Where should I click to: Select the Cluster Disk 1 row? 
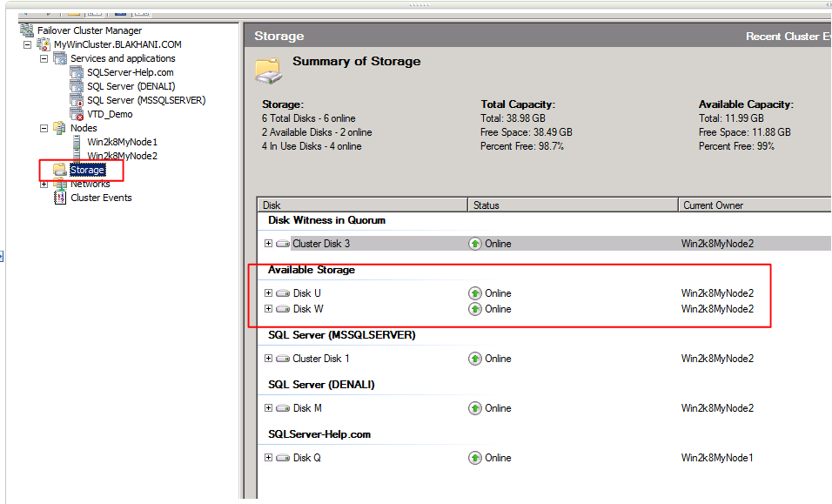coord(321,359)
